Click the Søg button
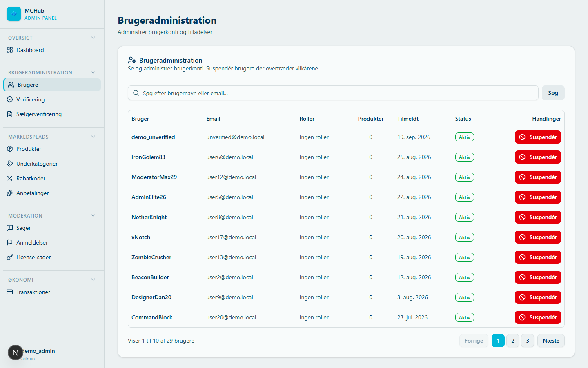 pos(553,93)
